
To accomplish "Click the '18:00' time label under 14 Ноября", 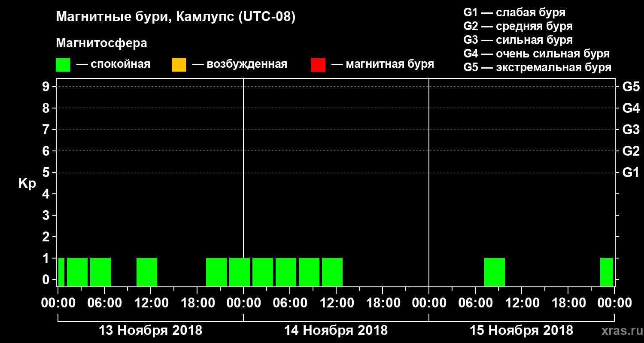I will [x=383, y=303].
